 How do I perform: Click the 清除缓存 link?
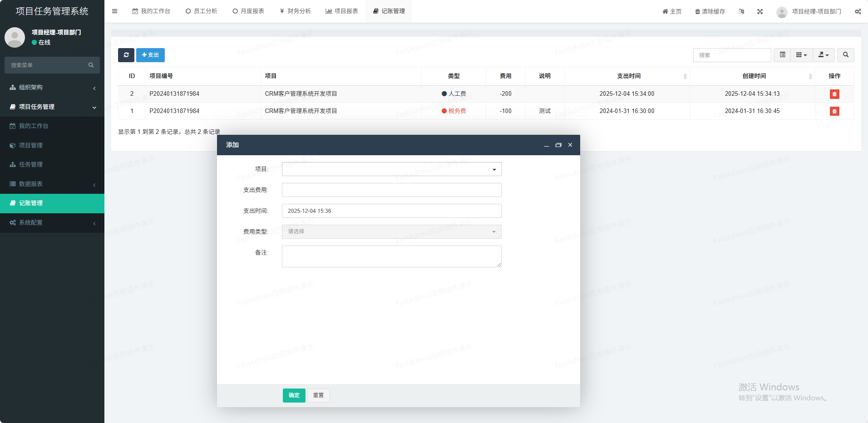click(710, 11)
